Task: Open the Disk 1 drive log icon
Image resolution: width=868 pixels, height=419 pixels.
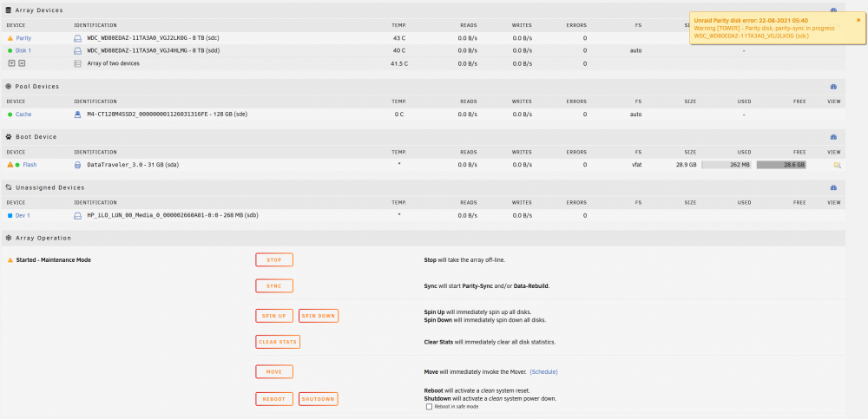Action: click(x=77, y=50)
